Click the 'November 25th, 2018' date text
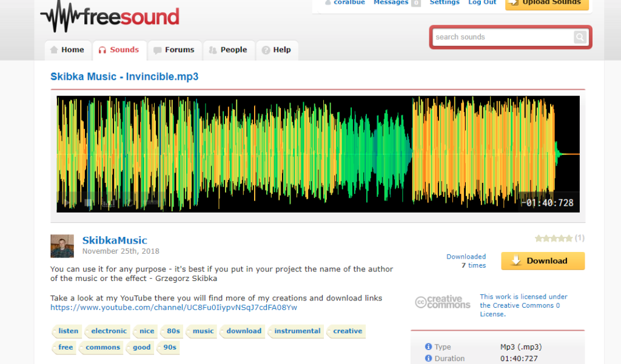The height and width of the screenshot is (364, 621). tap(121, 251)
